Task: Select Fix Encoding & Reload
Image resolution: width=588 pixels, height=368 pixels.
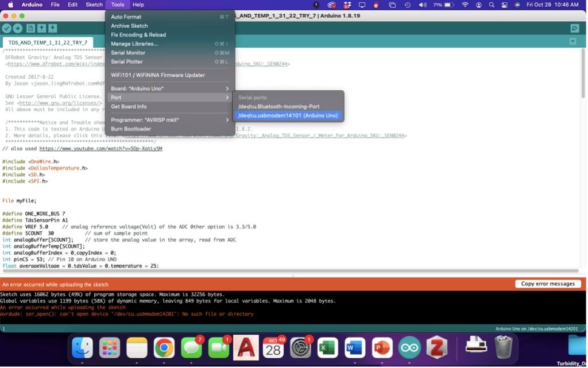Action: [170, 35]
